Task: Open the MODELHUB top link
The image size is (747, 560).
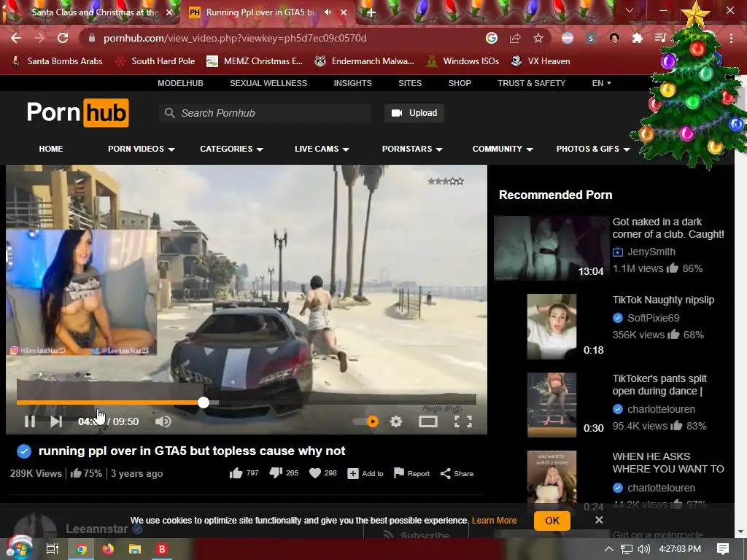Action: tap(180, 83)
